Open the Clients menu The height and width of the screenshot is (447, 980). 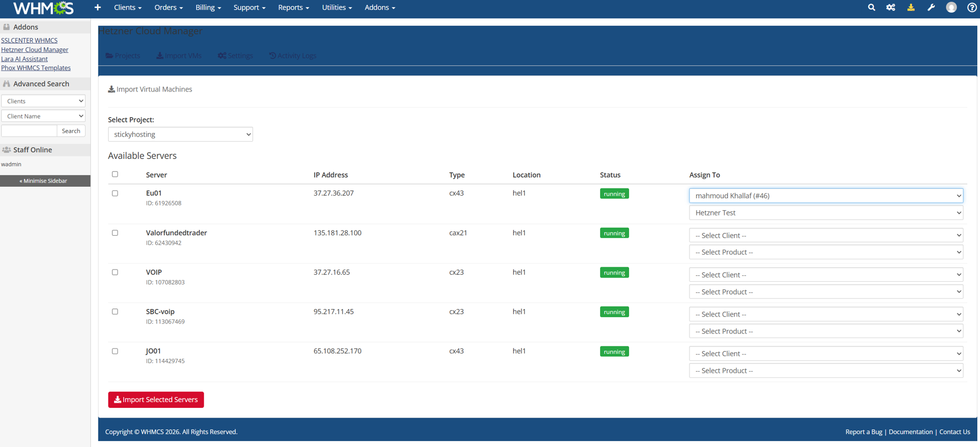tap(128, 7)
